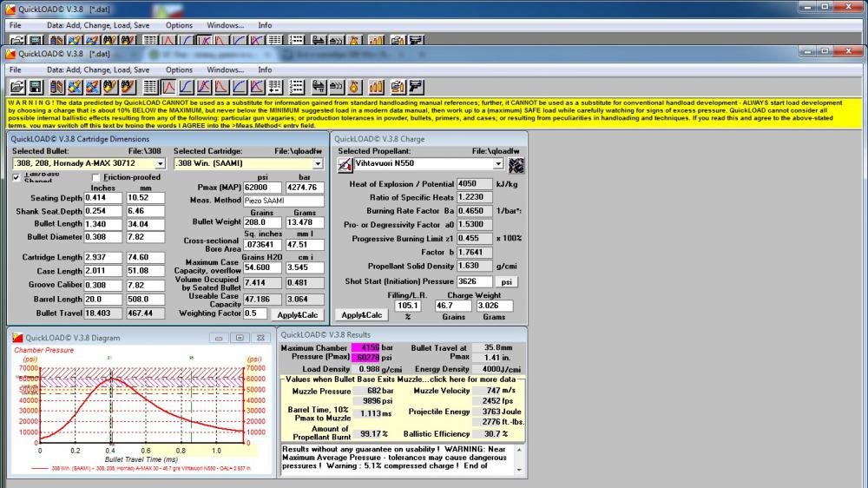Click the table with plus-minus symbols icon
The height and width of the screenshot is (488, 868).
[275, 87]
